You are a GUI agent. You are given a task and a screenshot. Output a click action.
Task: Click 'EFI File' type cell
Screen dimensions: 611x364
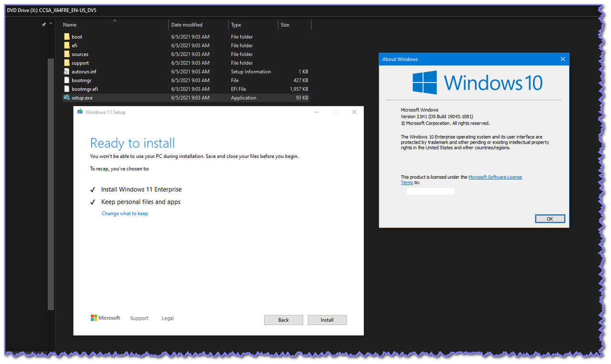(239, 89)
